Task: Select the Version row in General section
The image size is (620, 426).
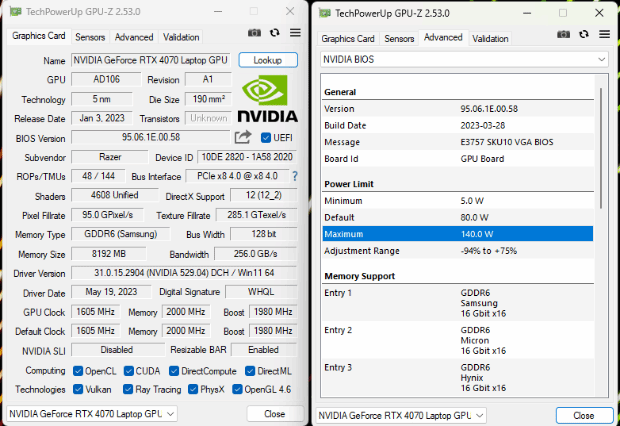Action: click(x=458, y=109)
